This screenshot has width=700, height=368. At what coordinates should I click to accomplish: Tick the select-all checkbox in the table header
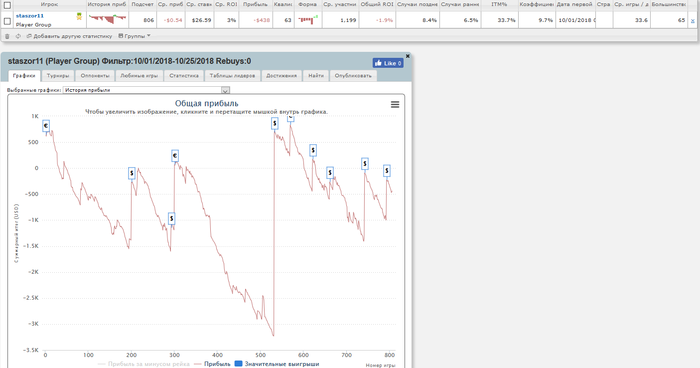(7, 5)
